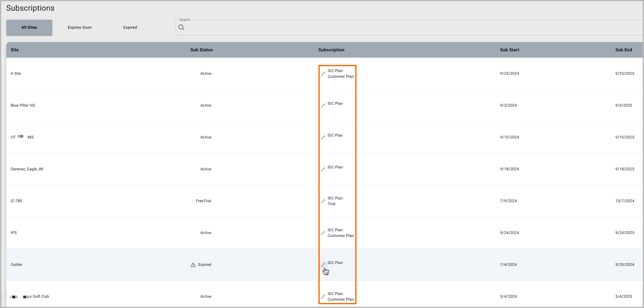
Task: Click 'Customer Plan' in the A Site row
Action: click(x=341, y=76)
